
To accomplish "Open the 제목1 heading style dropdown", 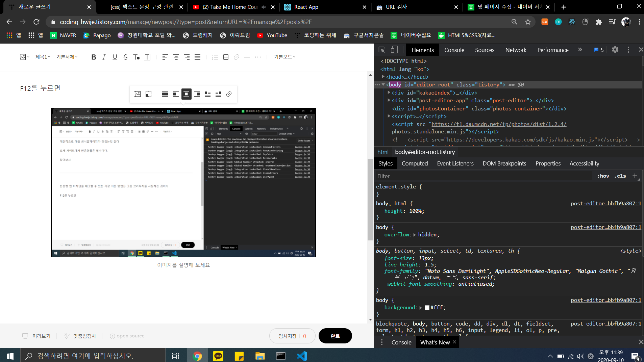I will tap(43, 57).
